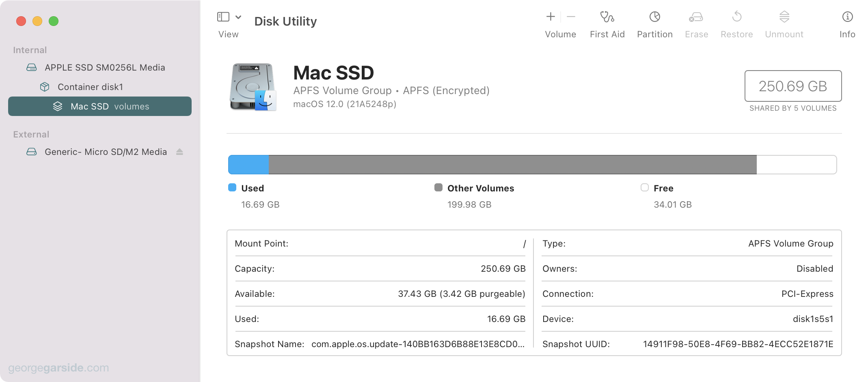Click the gray Other Volumes bar segment
Viewport: 868px width, 382px height.
tap(513, 165)
